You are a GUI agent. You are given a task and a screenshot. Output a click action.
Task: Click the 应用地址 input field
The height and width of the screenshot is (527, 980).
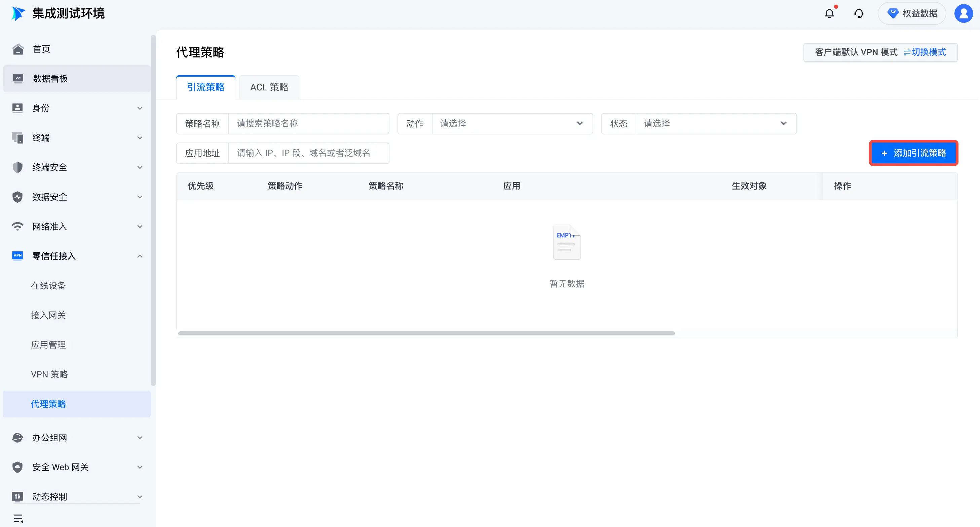(x=308, y=153)
